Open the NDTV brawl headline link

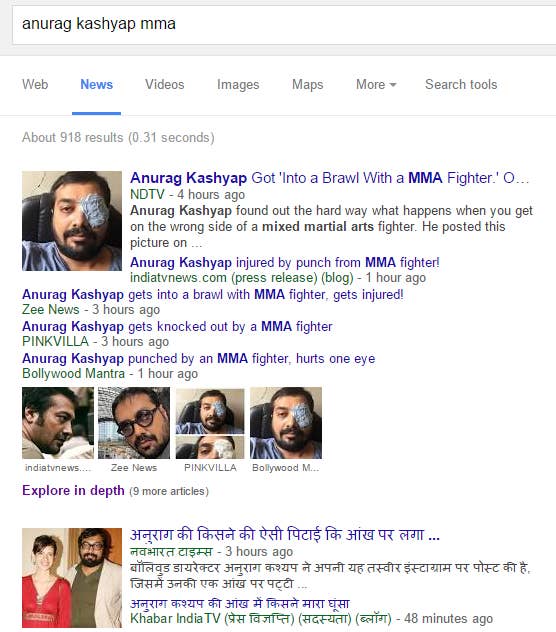[x=329, y=178]
